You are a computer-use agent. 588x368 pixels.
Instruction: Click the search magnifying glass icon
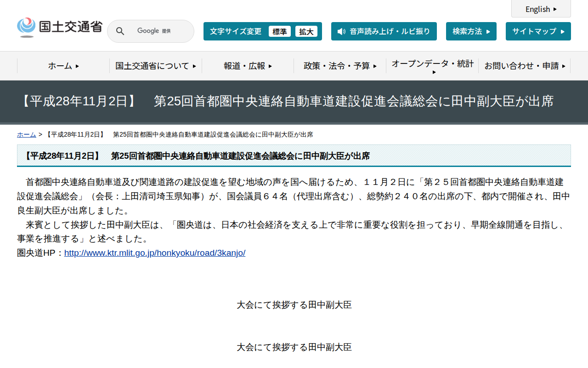(x=120, y=31)
